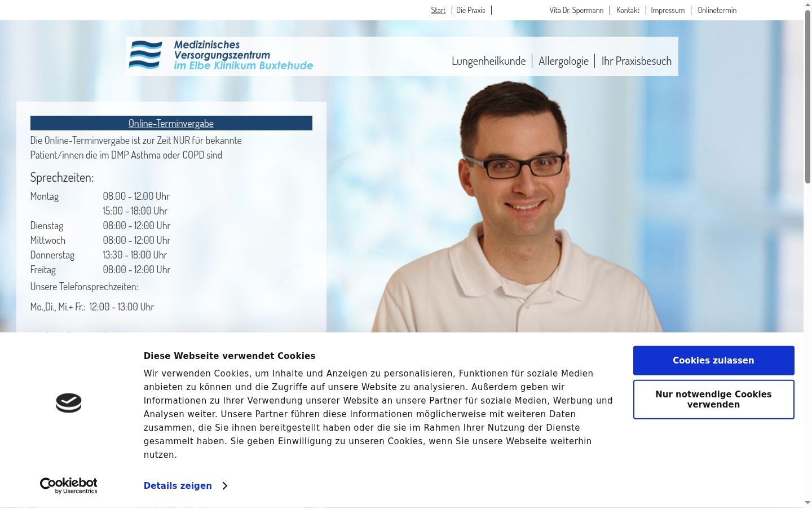Open the Kontakt page
Image resolution: width=812 pixels, height=508 pixels.
[628, 10]
